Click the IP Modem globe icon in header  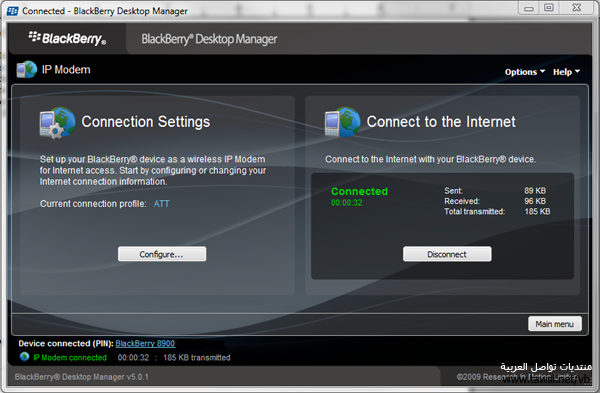[x=26, y=69]
